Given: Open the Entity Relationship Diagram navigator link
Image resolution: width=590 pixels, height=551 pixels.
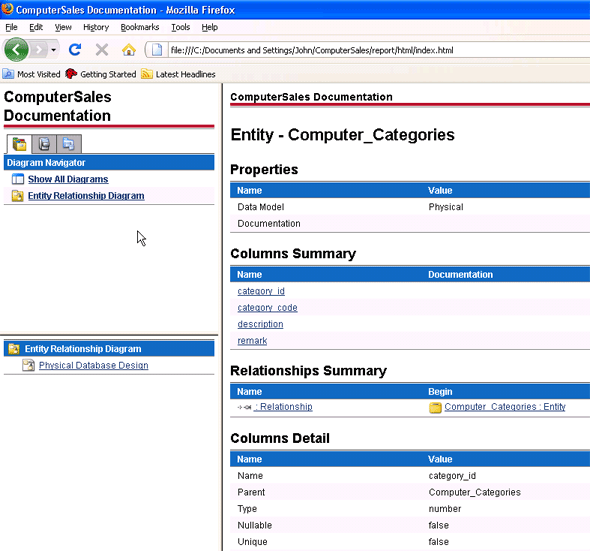Looking at the screenshot, I should pyautogui.click(x=86, y=196).
